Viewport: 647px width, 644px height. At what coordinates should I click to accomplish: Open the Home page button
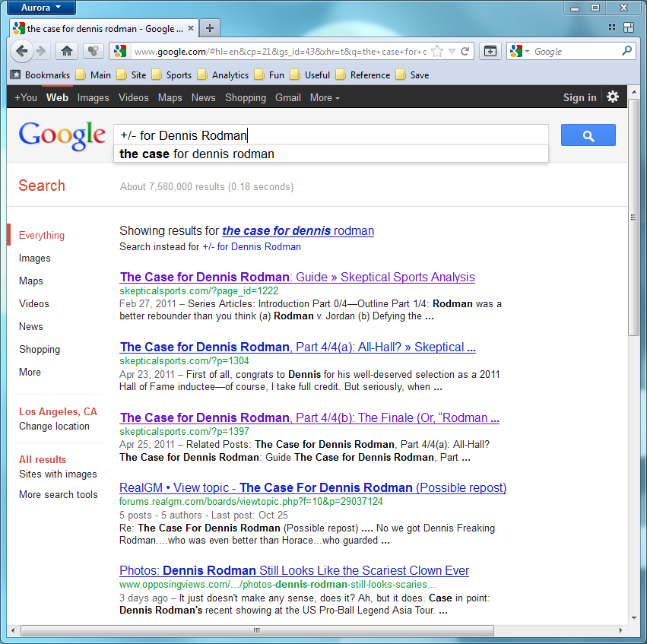click(x=66, y=51)
